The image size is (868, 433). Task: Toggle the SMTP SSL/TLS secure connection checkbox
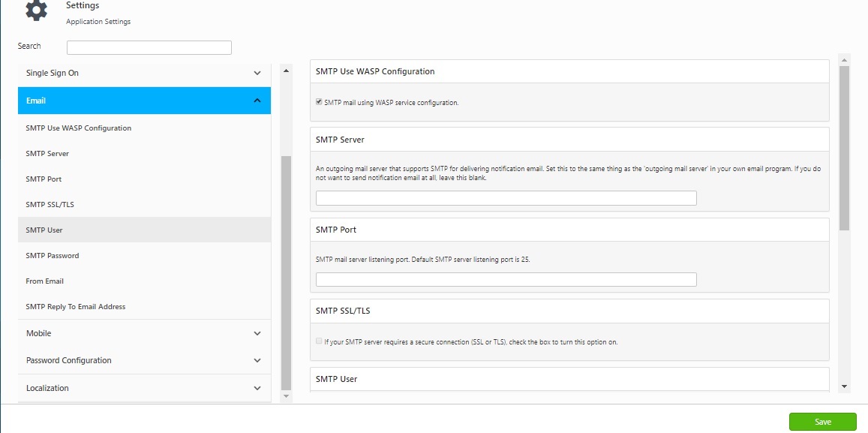point(319,341)
